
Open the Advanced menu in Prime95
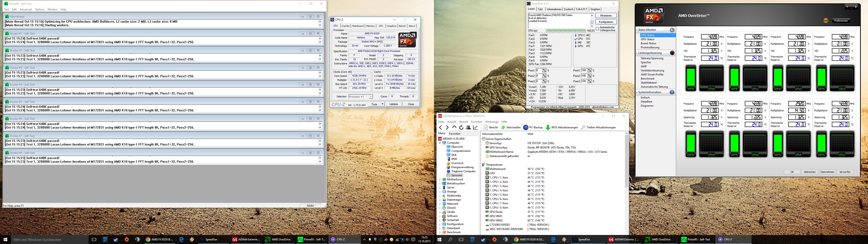[x=25, y=9]
